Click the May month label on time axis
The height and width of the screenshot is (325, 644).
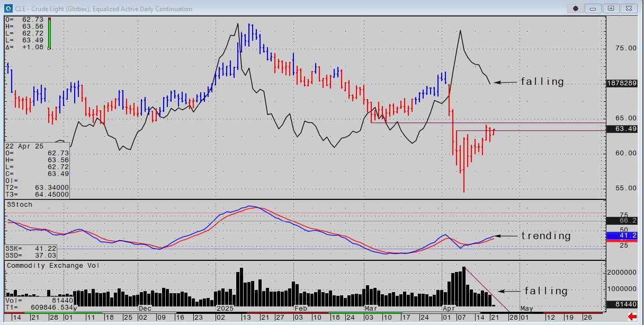526,308
